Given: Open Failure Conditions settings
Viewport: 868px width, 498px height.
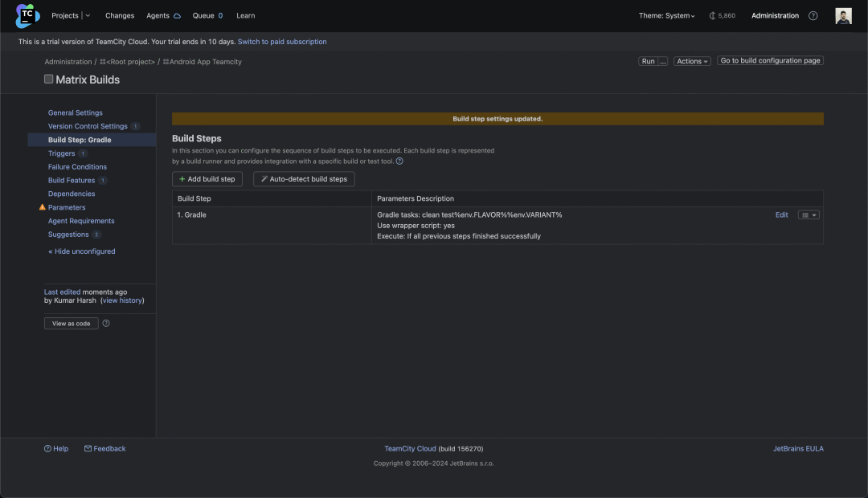Looking at the screenshot, I should 77,166.
